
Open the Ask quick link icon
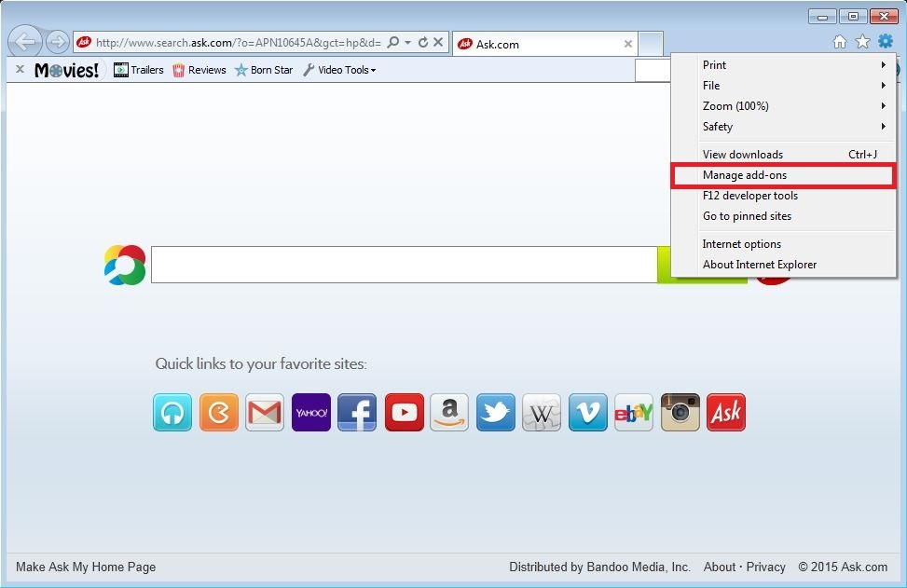pos(726,412)
